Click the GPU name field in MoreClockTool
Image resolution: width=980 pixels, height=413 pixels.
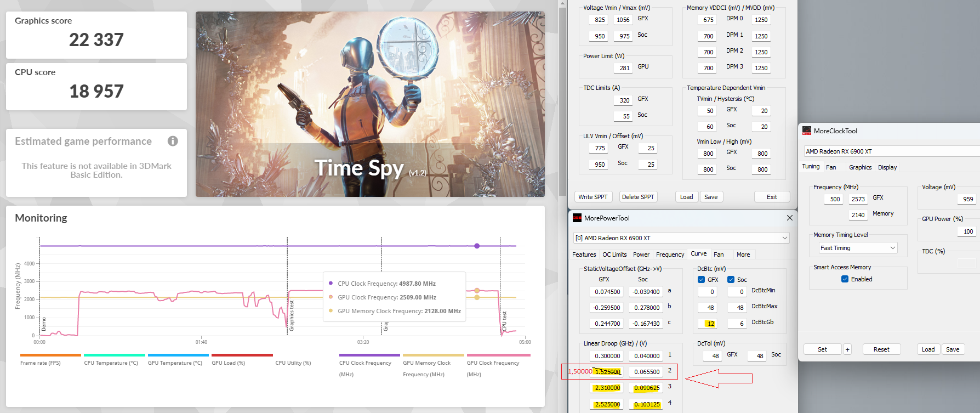coord(892,151)
